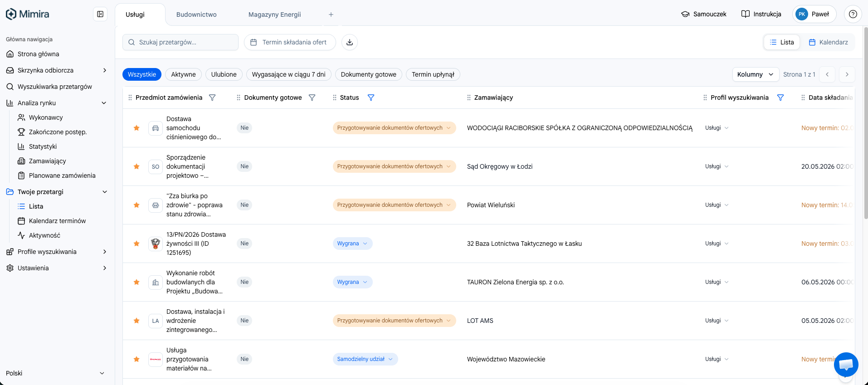The width and height of the screenshot is (868, 385).
Task: Add a new tab with plus icon
Action: tap(331, 15)
